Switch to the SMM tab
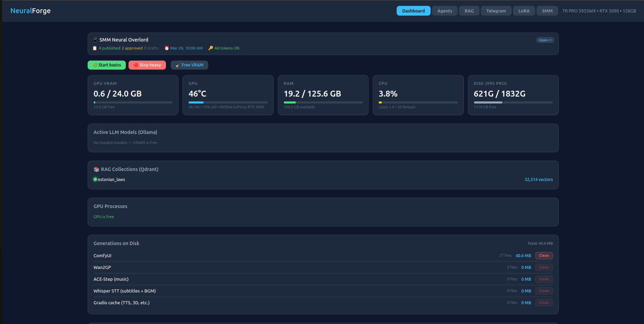 [547, 11]
